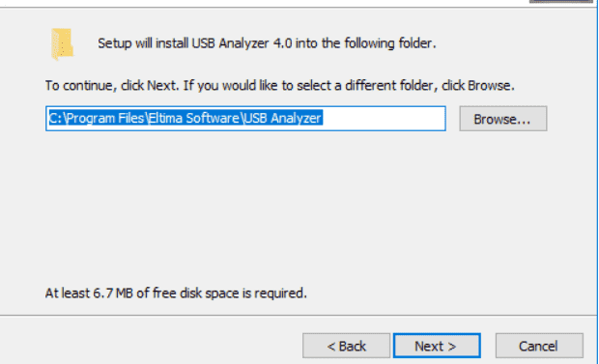The image size is (599, 364).
Task: Focus the installation folder path field
Action: point(245,119)
